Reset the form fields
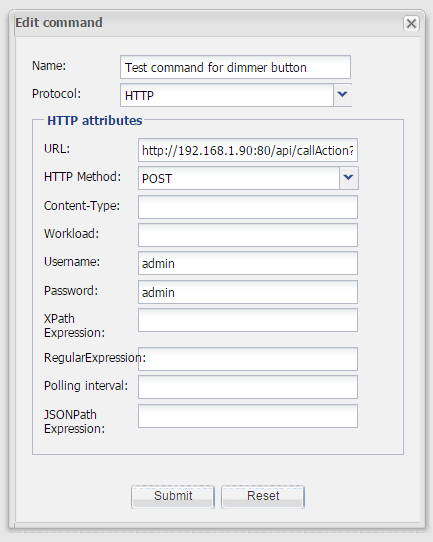Screen dimensions: 433x542 point(263,497)
